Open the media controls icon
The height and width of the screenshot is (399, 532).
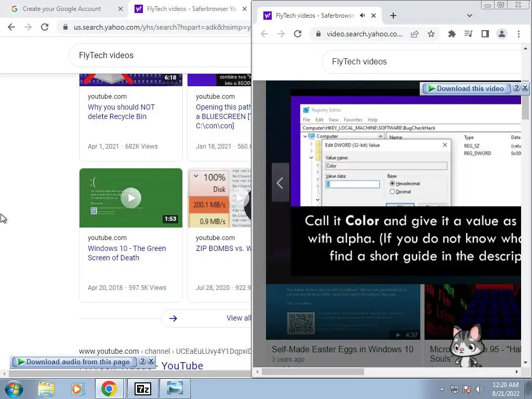coord(468,34)
